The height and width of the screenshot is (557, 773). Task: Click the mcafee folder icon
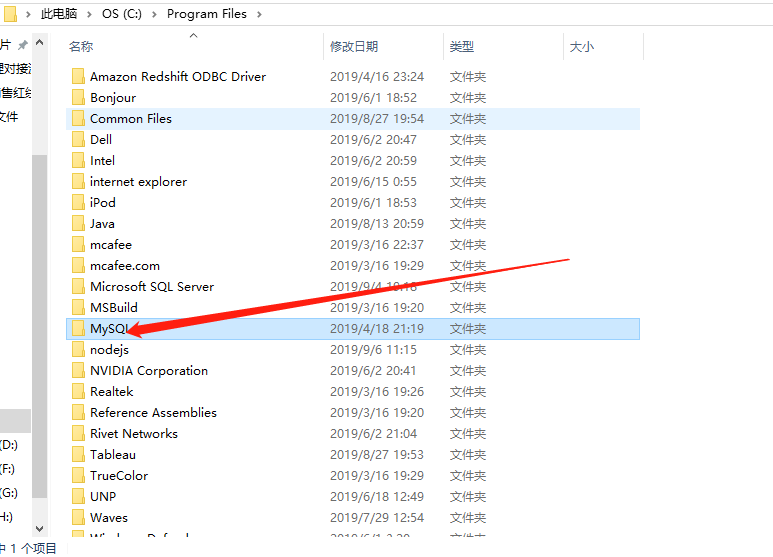78,244
